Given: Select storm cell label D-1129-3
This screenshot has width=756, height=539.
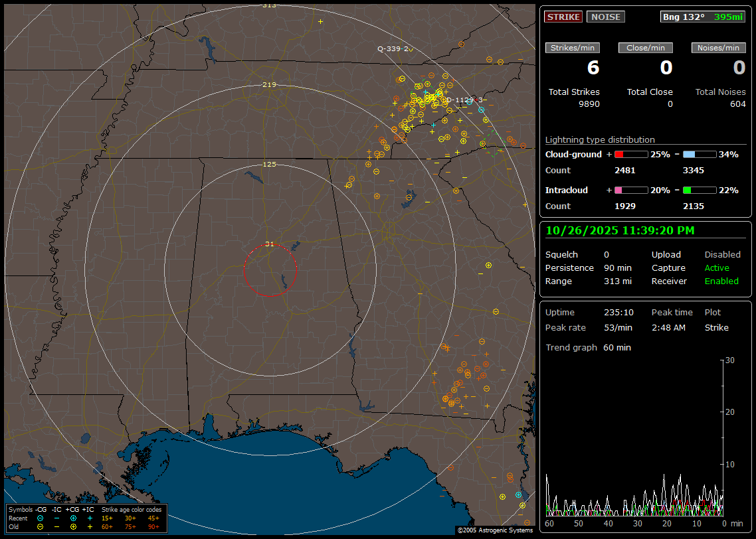Looking at the screenshot, I should 464,100.
